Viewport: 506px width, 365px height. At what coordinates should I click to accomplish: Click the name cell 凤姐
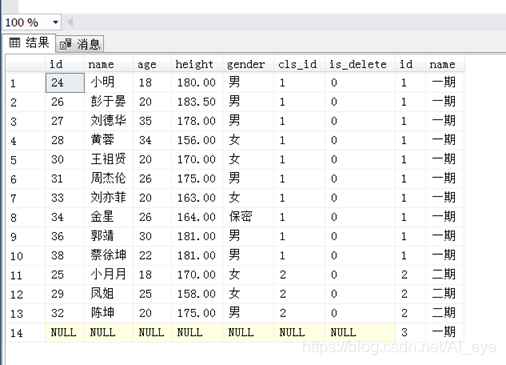(109, 294)
